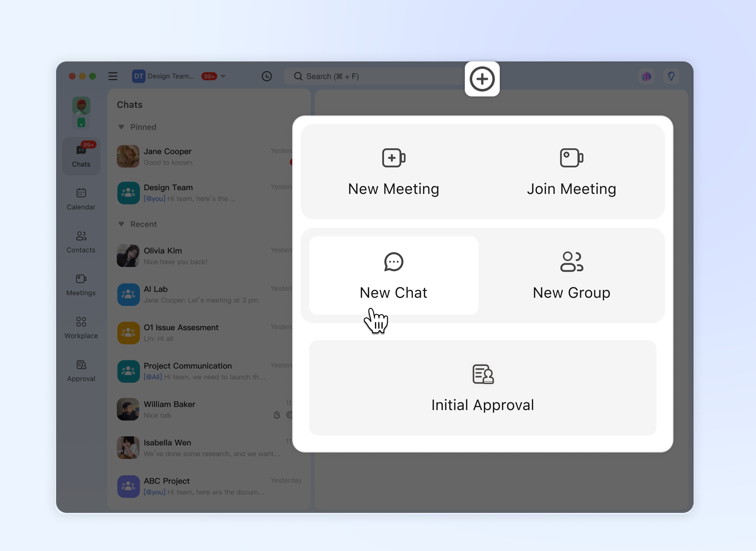The image size is (756, 551).
Task: Go to Contacts in sidebar
Action: [x=81, y=242]
